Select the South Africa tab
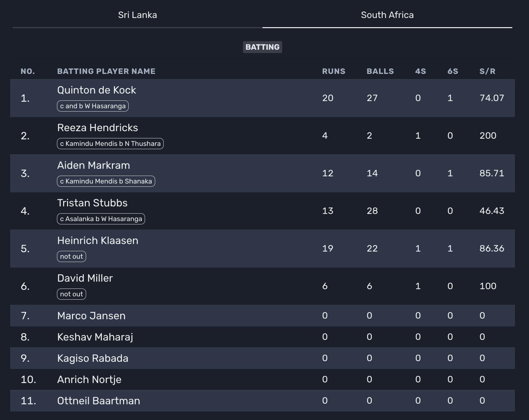Viewport: 529px width, 420px height. click(x=387, y=15)
